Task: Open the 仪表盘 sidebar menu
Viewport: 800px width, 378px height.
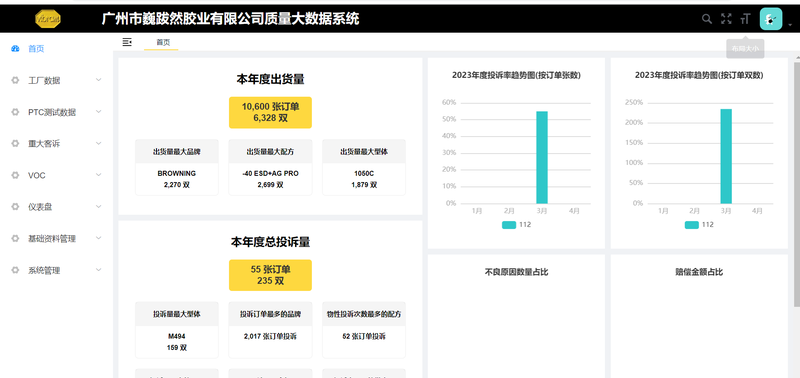Action: pos(56,207)
